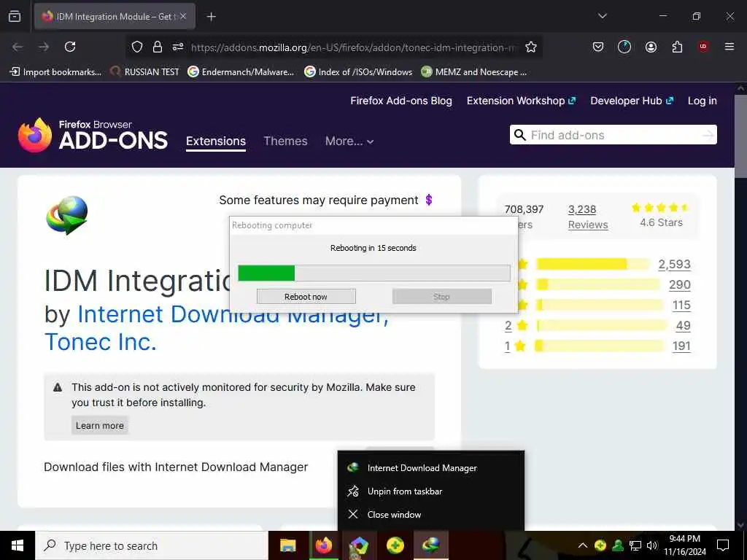This screenshot has width=747, height=560.
Task: Reload the current page
Action: pyautogui.click(x=70, y=47)
